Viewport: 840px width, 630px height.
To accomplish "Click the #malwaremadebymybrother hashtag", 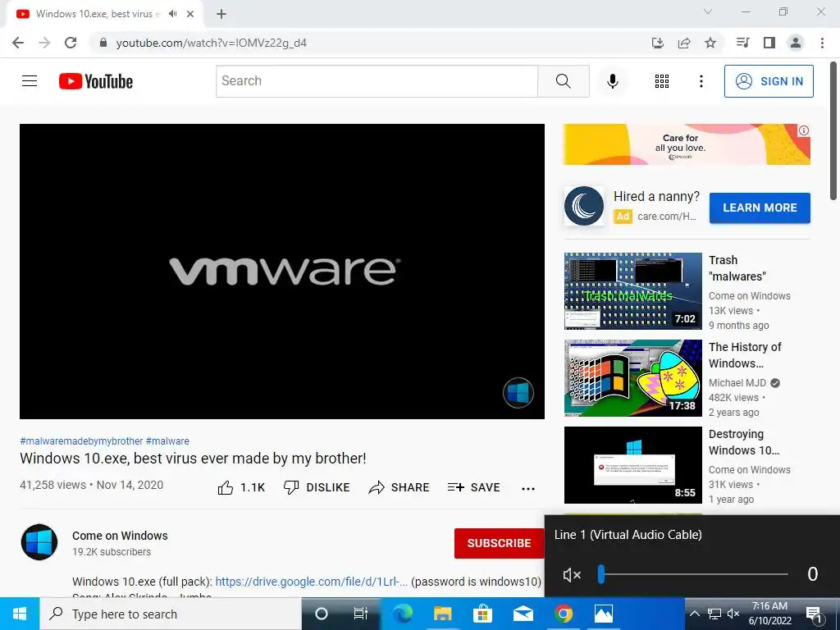I will 81,441.
